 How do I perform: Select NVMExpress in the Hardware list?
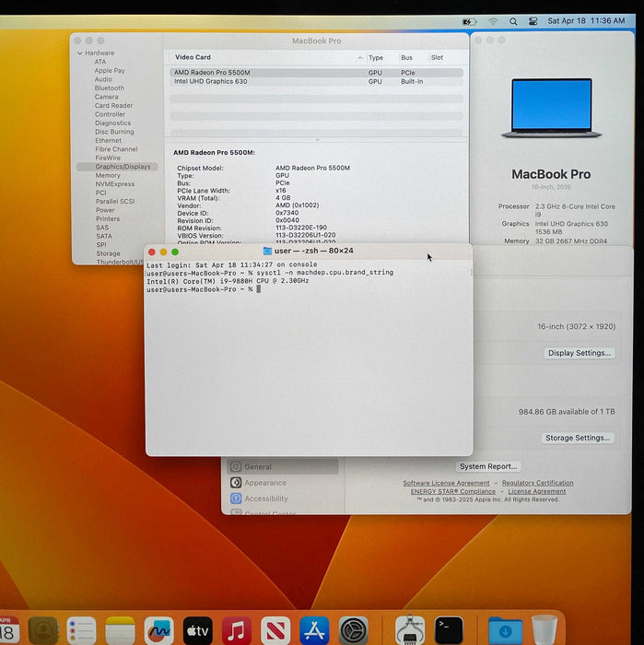pos(115,184)
